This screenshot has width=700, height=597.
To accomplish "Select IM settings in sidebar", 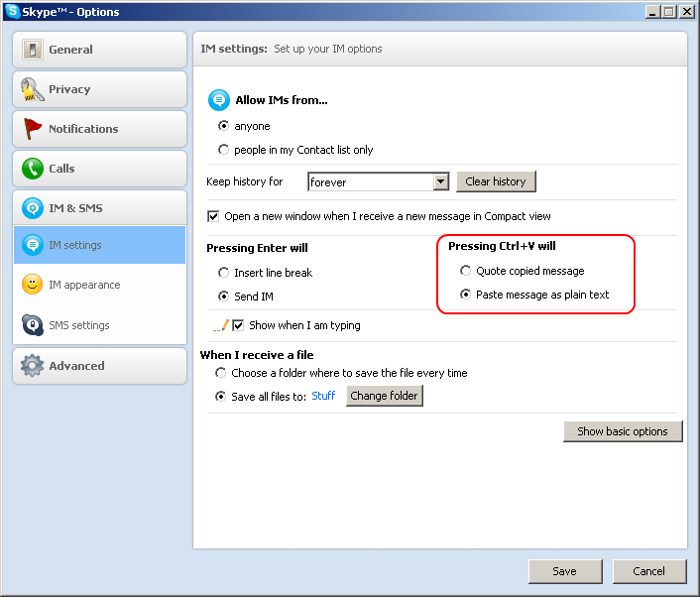I will [x=99, y=245].
